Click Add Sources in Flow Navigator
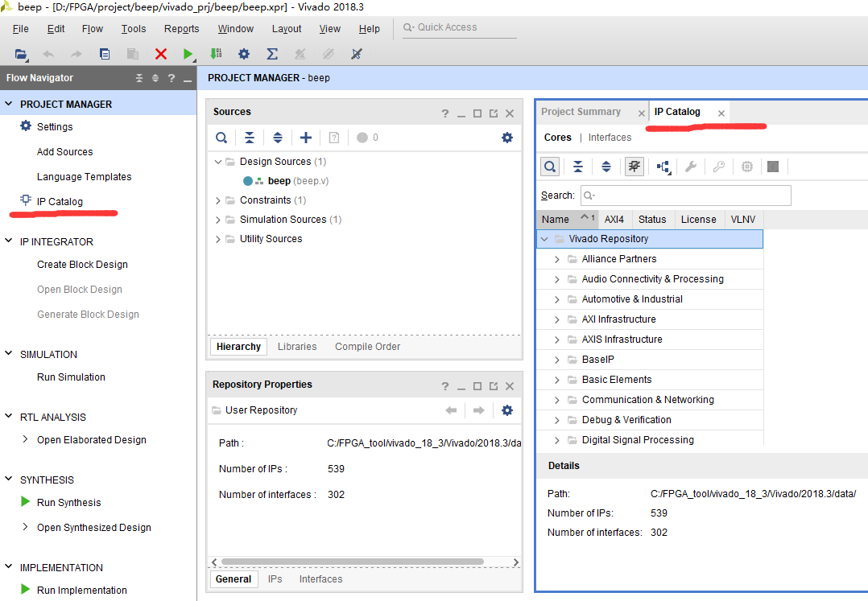Image resolution: width=868 pixels, height=601 pixels. (x=64, y=151)
